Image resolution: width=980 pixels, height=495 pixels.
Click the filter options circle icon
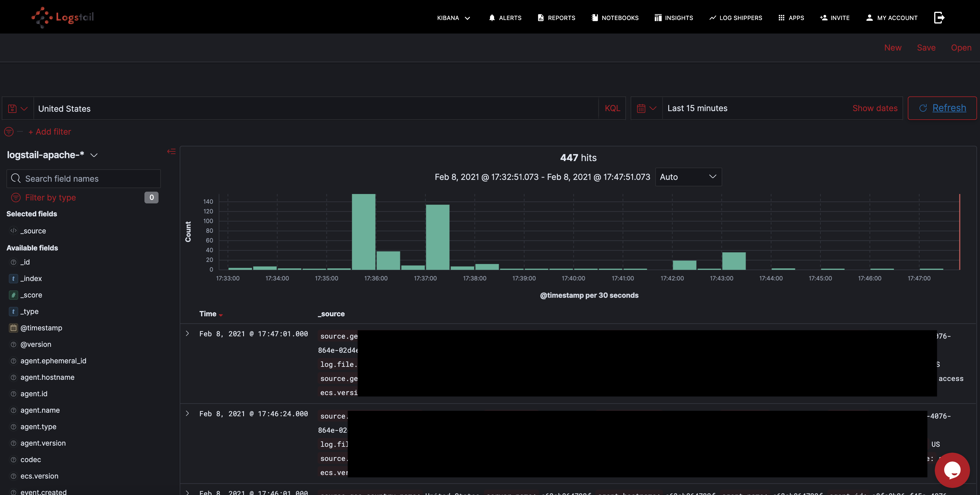[9, 132]
